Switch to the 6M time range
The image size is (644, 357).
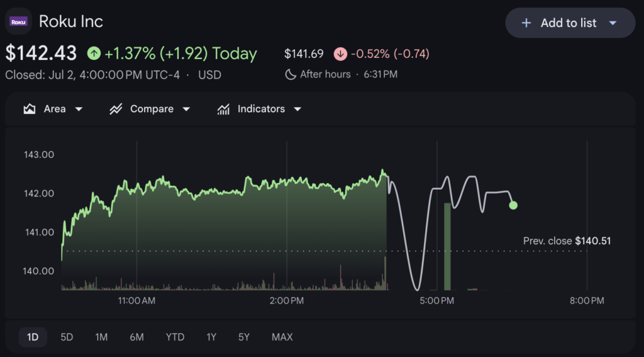[136, 337]
